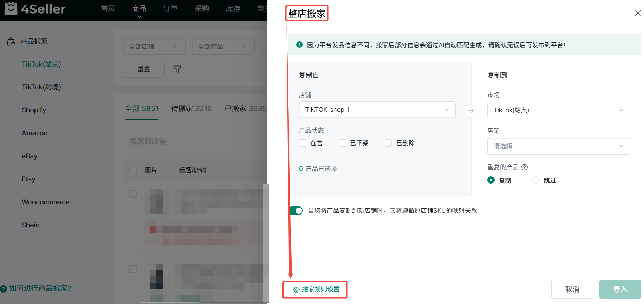Click the 标题/店铺 column header
The image size is (644, 304).
(x=192, y=170)
